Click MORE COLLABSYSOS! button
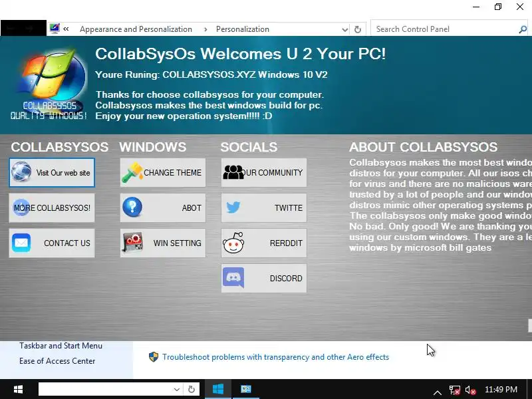Image resolution: width=532 pixels, height=399 pixels. (52, 207)
